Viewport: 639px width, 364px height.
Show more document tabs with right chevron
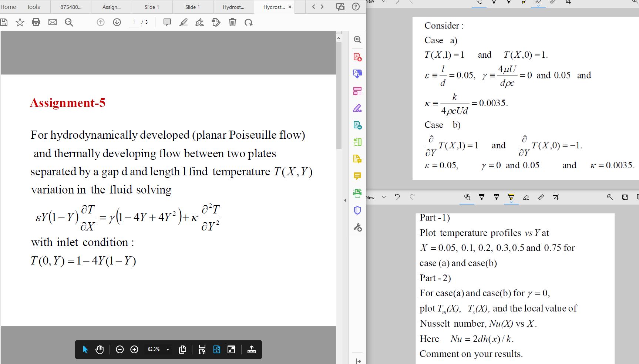coord(322,7)
